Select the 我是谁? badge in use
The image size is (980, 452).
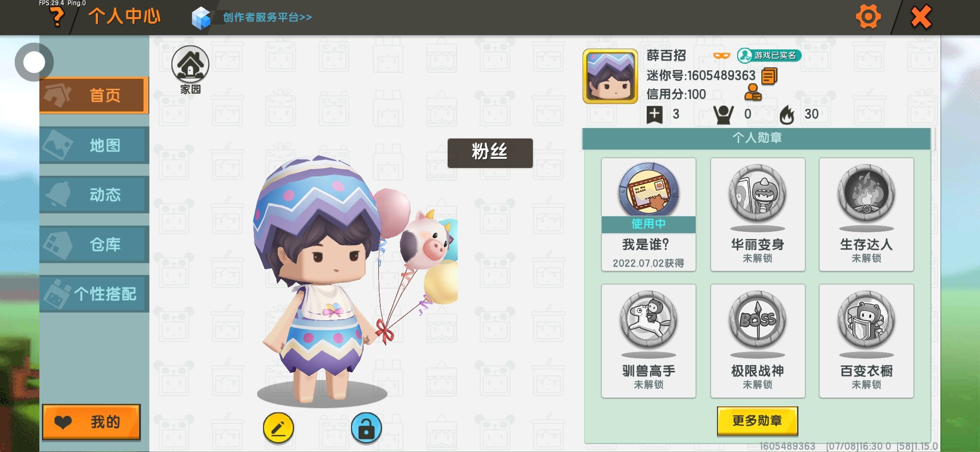point(649,214)
